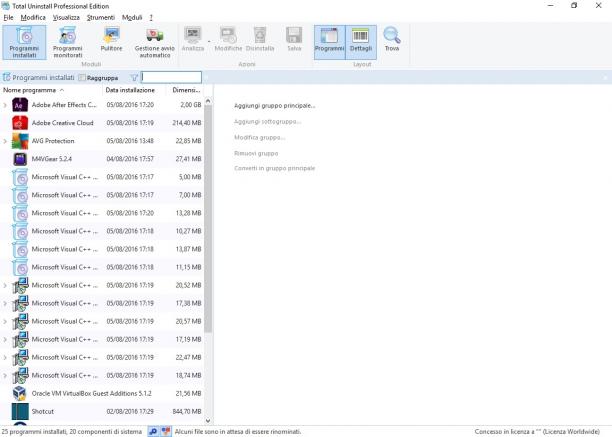Open the File menu
This screenshot has width=612, height=437.
(8, 18)
